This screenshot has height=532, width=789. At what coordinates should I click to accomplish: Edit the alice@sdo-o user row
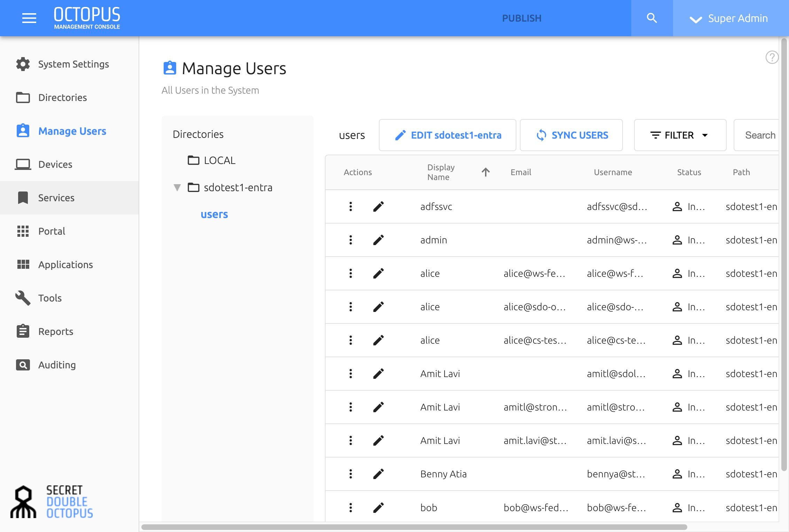[378, 307]
